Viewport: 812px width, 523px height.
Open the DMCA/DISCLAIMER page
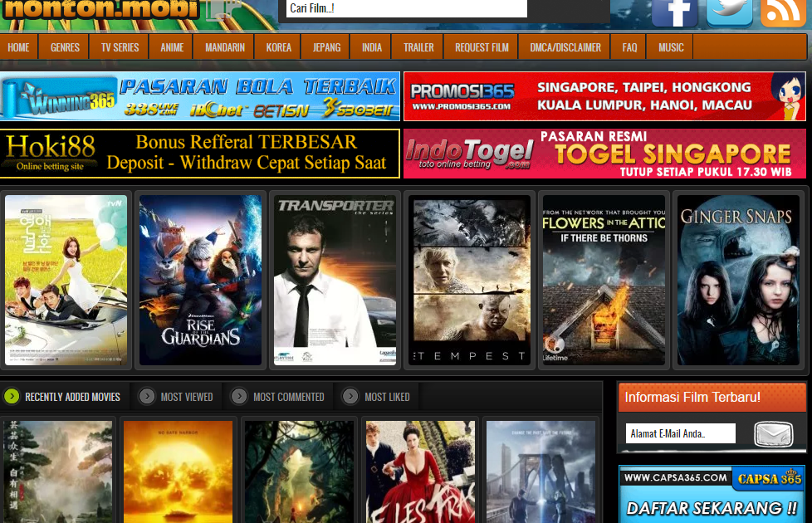coord(565,47)
